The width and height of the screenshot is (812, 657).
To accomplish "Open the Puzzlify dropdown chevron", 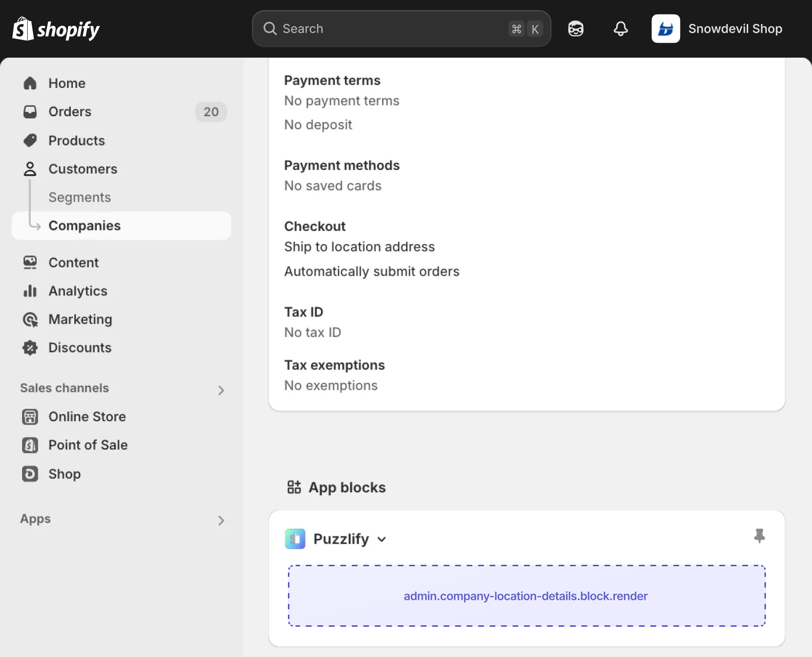I will click(382, 539).
